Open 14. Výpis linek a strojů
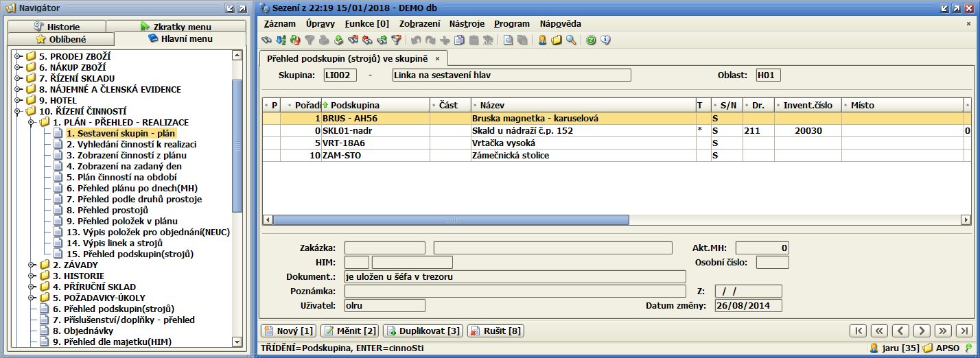 click(x=114, y=243)
